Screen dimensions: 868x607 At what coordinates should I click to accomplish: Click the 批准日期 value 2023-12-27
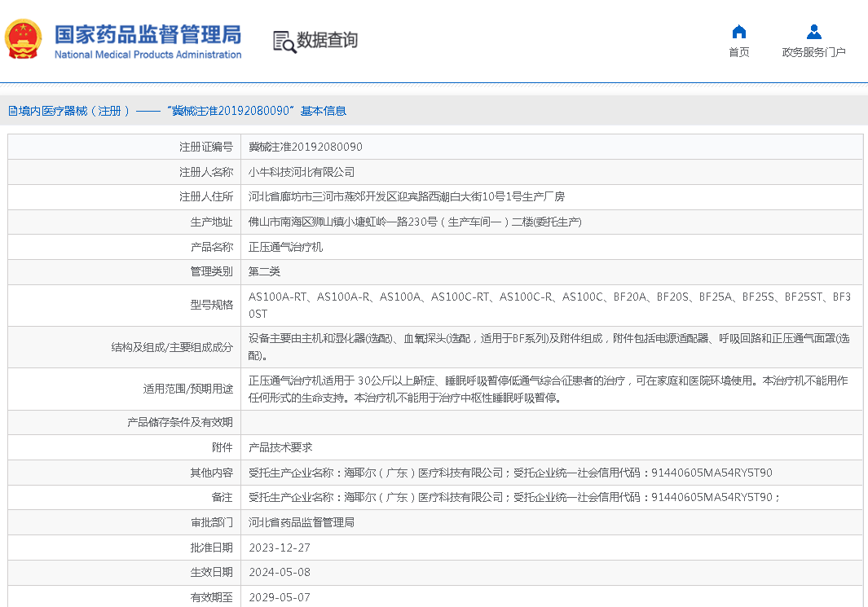point(279,548)
